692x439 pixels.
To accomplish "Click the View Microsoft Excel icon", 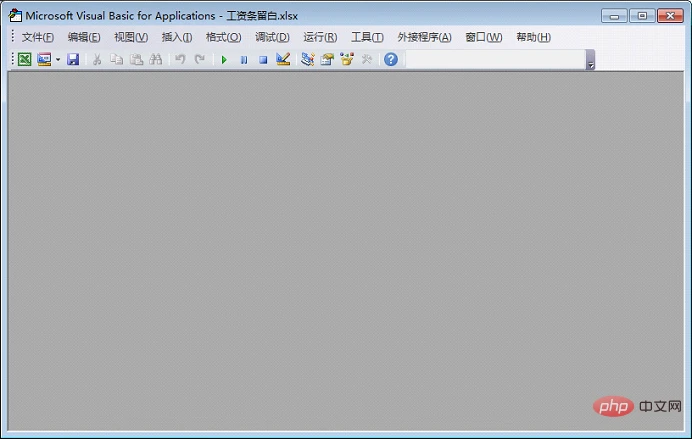I will (x=25, y=59).
